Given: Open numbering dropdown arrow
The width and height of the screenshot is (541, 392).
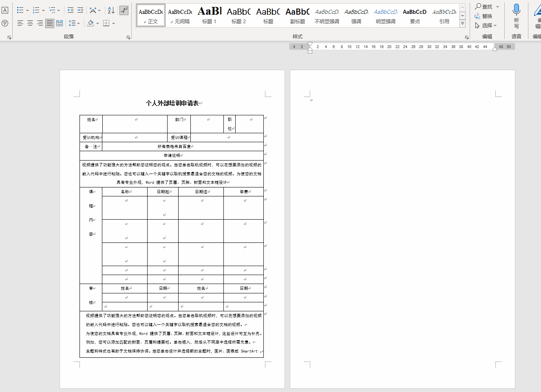Looking at the screenshot, I should [43, 11].
